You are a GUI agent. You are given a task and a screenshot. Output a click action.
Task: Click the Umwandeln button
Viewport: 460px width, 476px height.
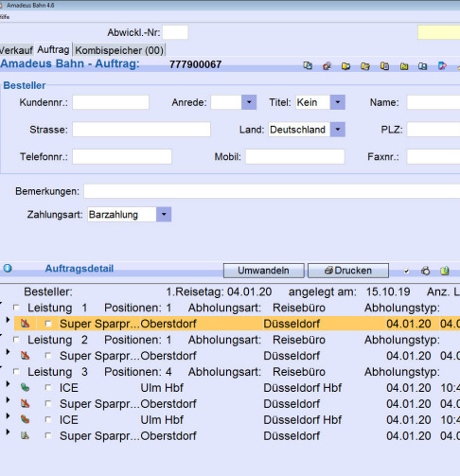pyautogui.click(x=263, y=271)
